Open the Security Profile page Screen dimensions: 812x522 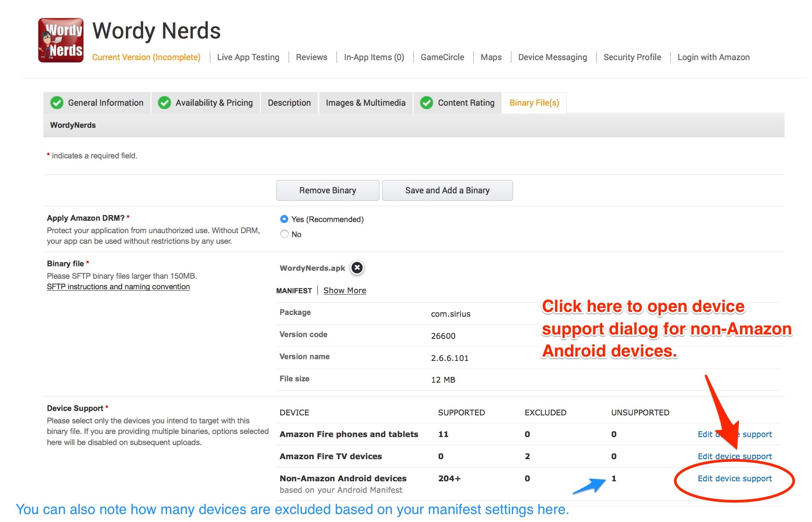(632, 57)
